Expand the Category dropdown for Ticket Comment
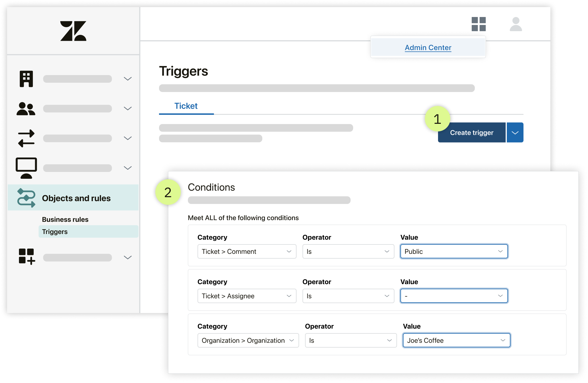Image resolution: width=588 pixels, height=383 pixels. coord(287,252)
